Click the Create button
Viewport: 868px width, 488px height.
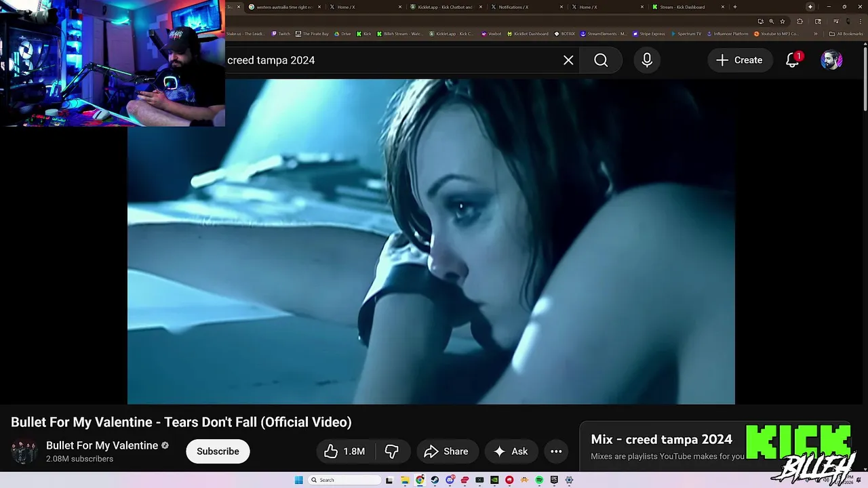(x=739, y=60)
